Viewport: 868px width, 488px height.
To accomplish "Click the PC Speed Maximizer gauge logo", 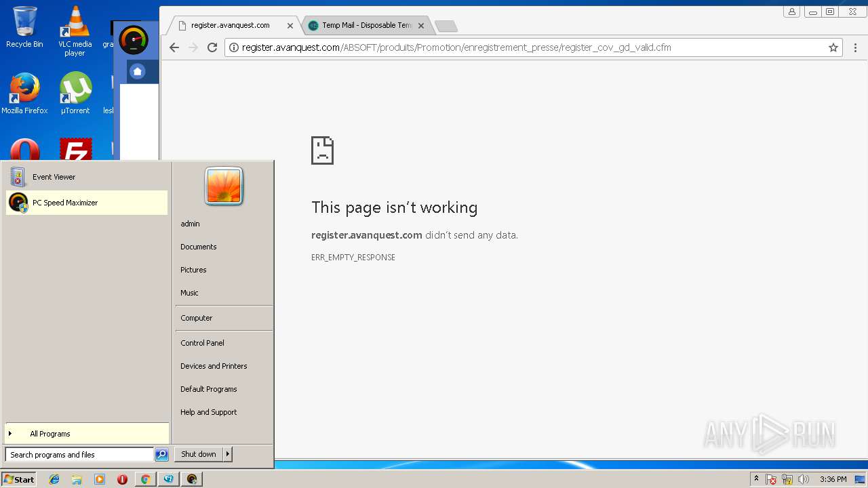I will [134, 41].
